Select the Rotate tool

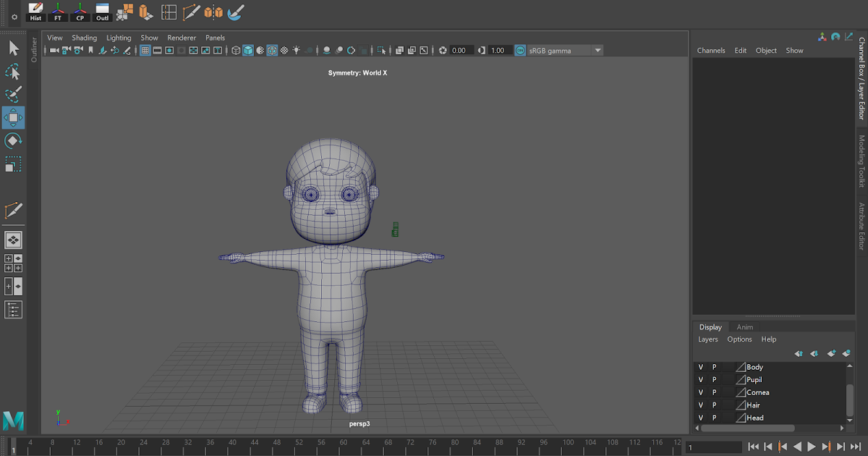(12, 140)
